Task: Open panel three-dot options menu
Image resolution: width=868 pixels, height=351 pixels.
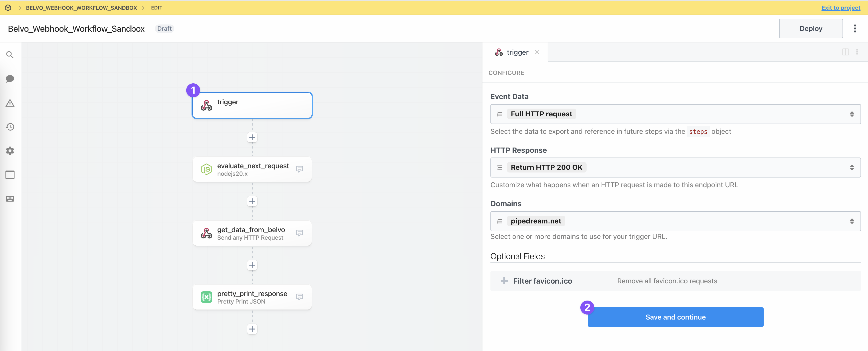Action: tap(857, 52)
